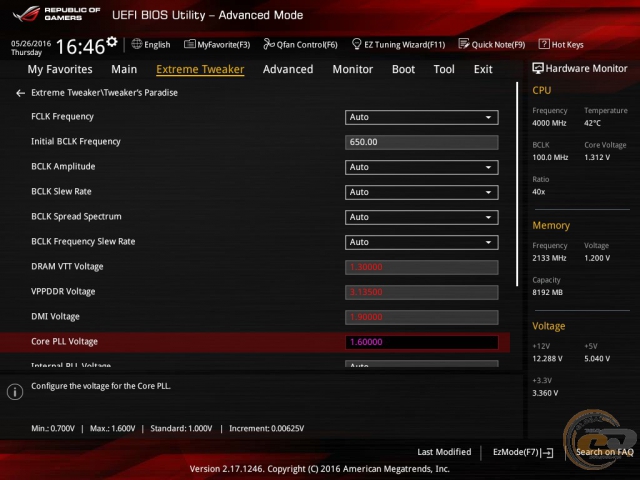Viewport: 640px width, 480px height.
Task: Select the Extreme Tweaker tab
Action: [200, 69]
